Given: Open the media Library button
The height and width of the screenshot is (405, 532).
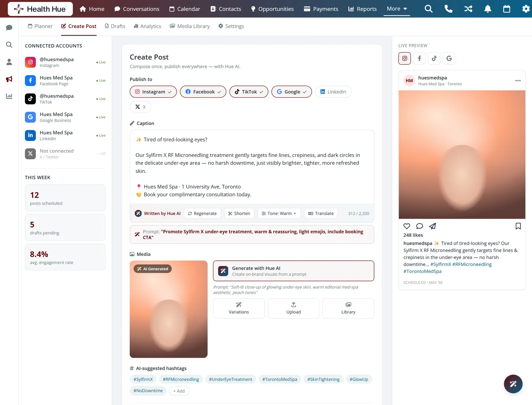Looking at the screenshot, I should (x=348, y=309).
